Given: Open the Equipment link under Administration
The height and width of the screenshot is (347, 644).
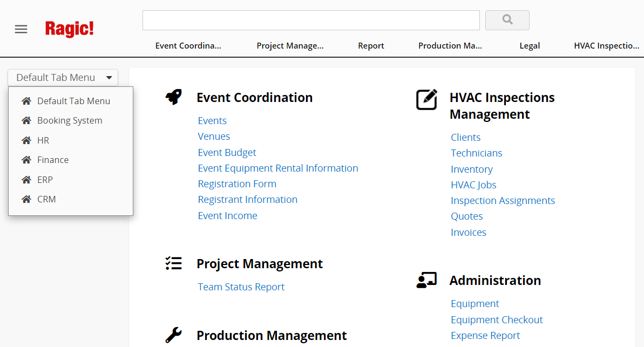Looking at the screenshot, I should [475, 303].
